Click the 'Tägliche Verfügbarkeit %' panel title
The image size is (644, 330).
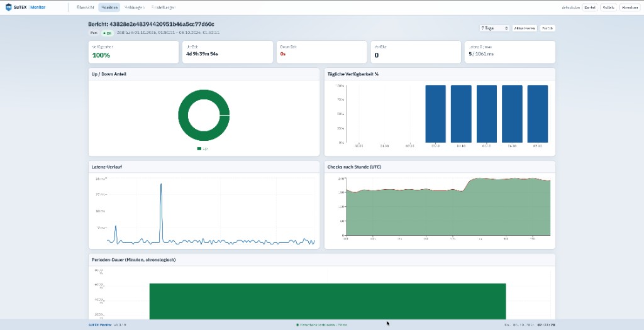tap(353, 74)
